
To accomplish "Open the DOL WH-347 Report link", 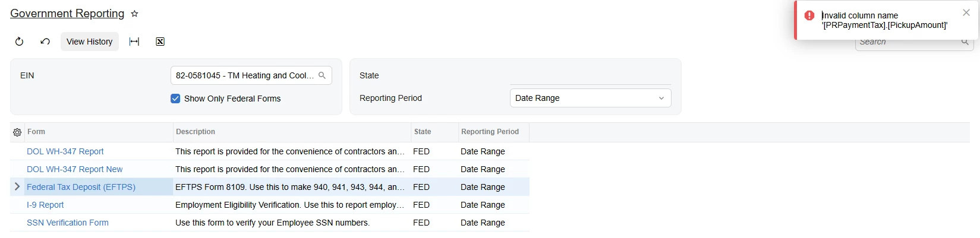I will (x=65, y=151).
